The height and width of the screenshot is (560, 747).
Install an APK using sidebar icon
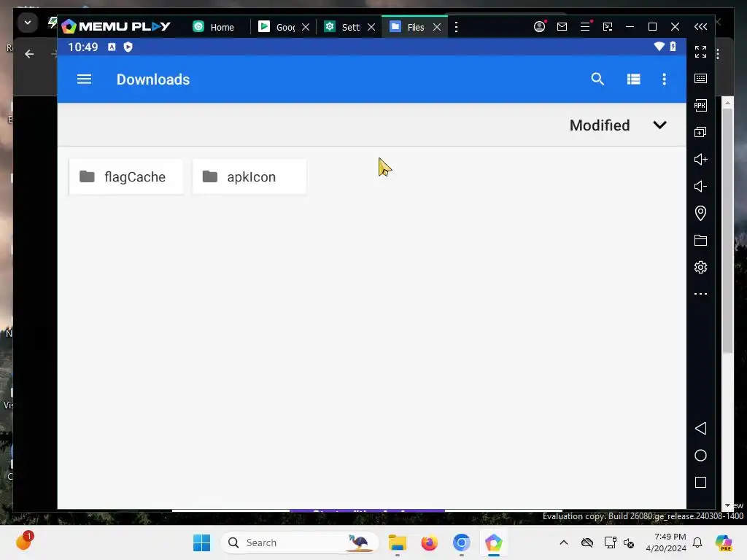(700, 105)
